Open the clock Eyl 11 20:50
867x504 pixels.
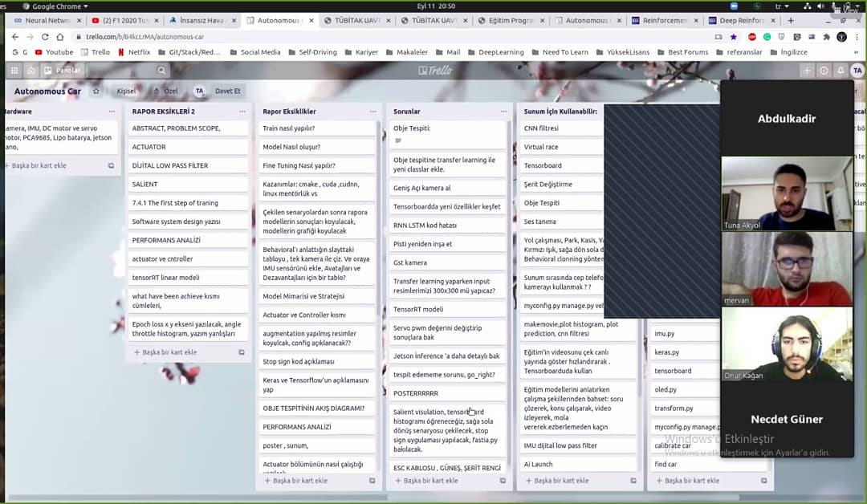(436, 6)
